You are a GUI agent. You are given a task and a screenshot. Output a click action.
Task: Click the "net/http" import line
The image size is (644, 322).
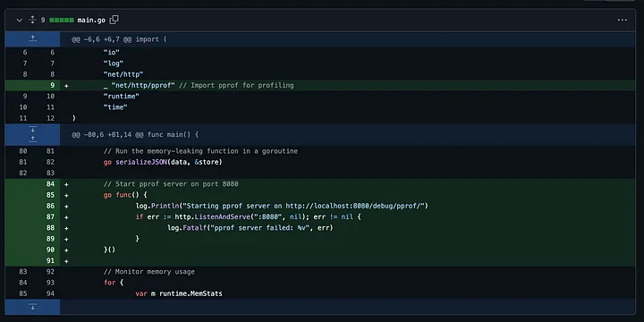123,74
